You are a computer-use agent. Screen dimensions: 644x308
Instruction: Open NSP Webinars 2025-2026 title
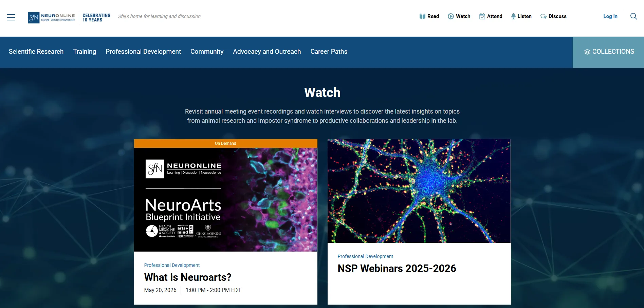397,269
